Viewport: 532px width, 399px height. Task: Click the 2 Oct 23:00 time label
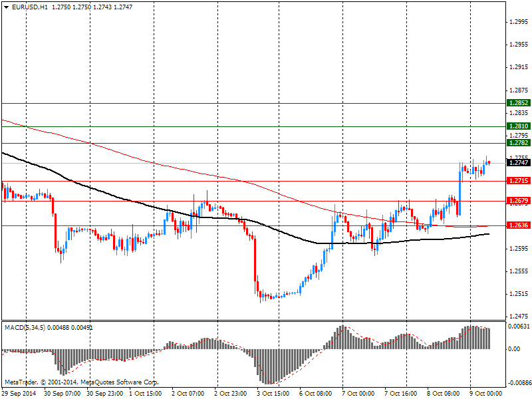[x=230, y=394]
